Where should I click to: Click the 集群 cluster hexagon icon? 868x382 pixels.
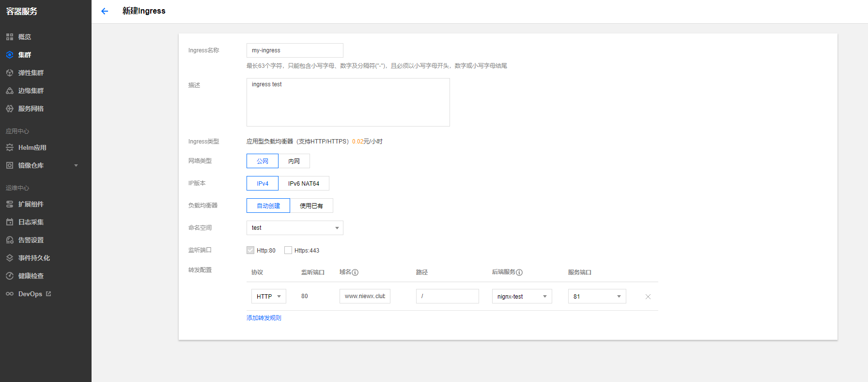point(10,55)
